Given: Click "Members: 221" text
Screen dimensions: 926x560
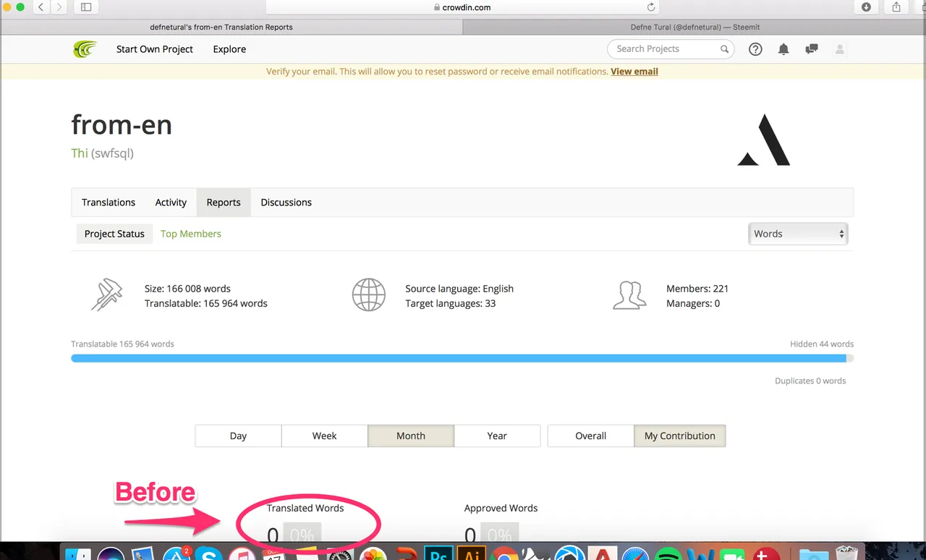Looking at the screenshot, I should 697,288.
